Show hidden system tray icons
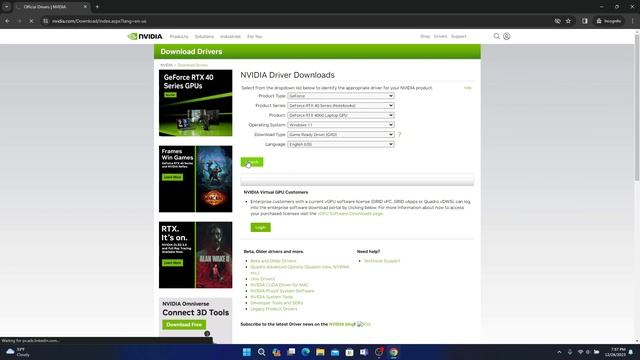640x360 pixels. (559, 352)
